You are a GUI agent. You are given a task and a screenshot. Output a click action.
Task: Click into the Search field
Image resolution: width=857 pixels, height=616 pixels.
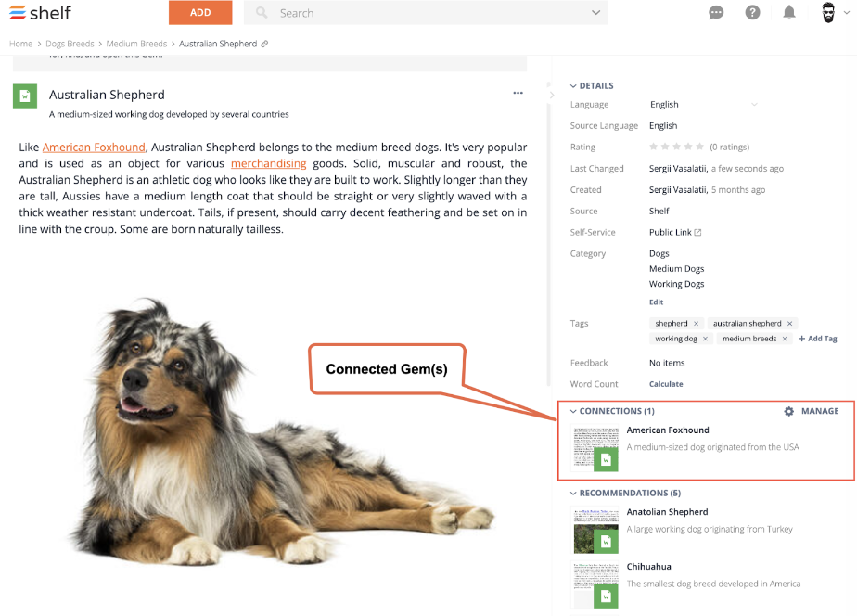pos(427,13)
